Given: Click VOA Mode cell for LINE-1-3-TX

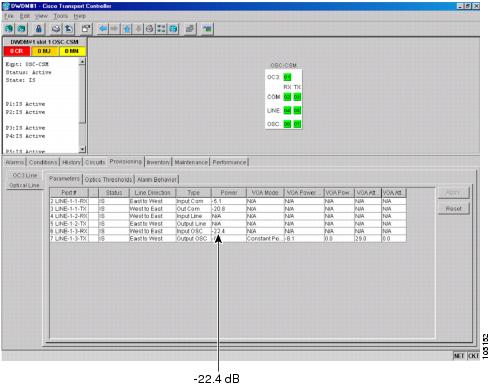Looking at the screenshot, I should coord(265,239).
